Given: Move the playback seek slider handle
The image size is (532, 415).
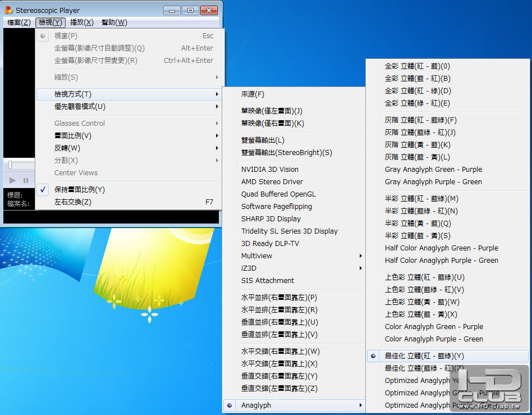Looking at the screenshot, I should (x=10, y=165).
